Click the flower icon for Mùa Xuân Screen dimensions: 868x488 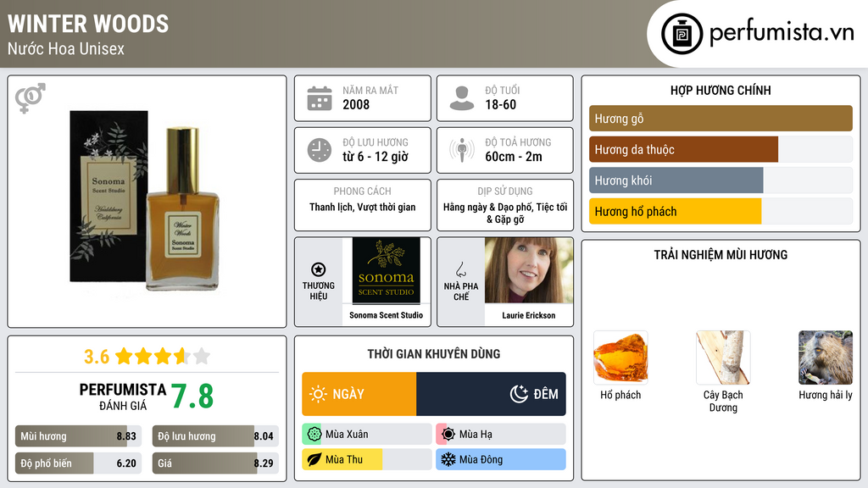click(x=314, y=435)
